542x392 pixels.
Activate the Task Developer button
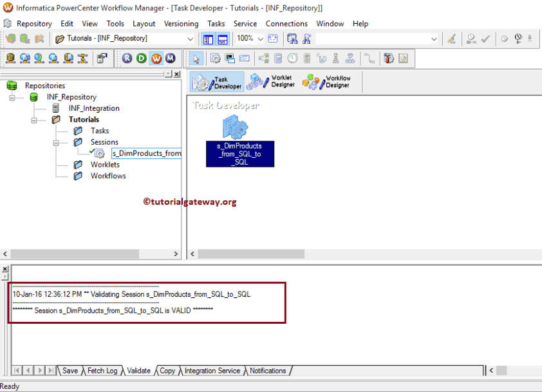tap(217, 82)
